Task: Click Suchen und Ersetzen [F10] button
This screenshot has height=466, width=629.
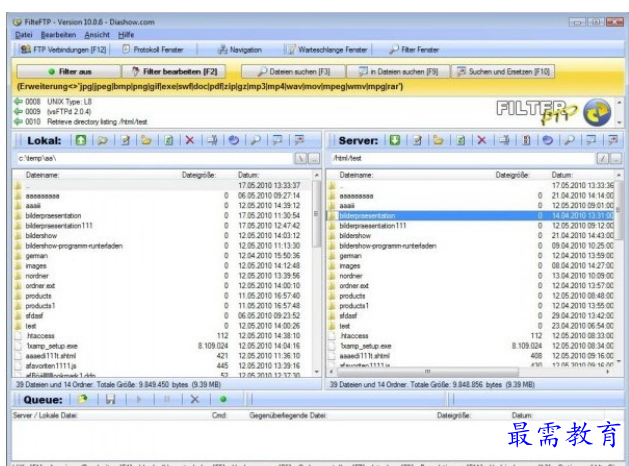Action: pyautogui.click(x=503, y=71)
